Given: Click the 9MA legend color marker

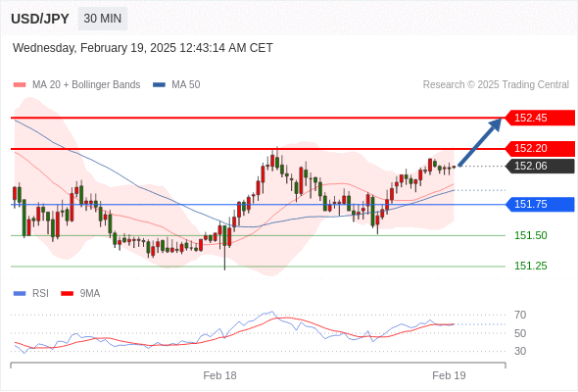Looking at the screenshot, I should tap(67, 294).
